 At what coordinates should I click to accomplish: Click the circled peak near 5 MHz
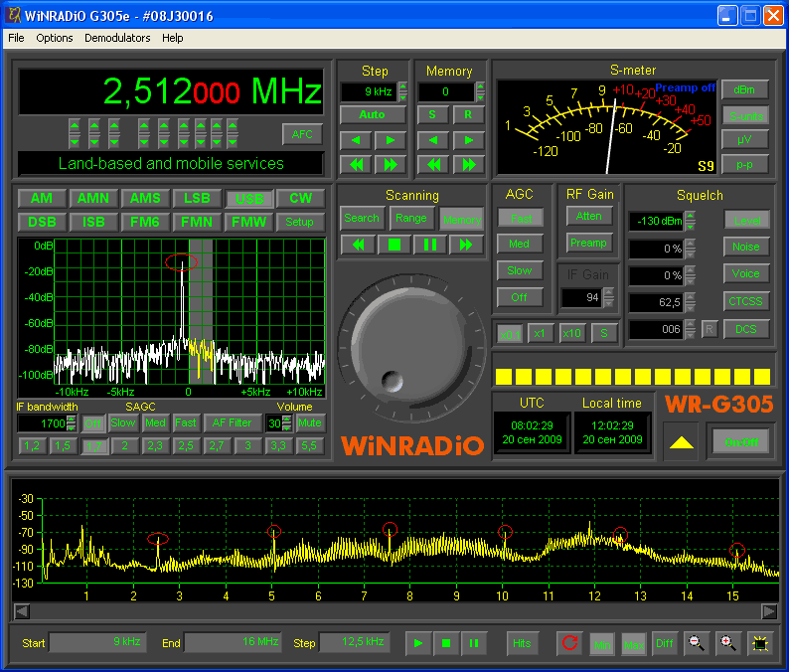click(x=273, y=531)
